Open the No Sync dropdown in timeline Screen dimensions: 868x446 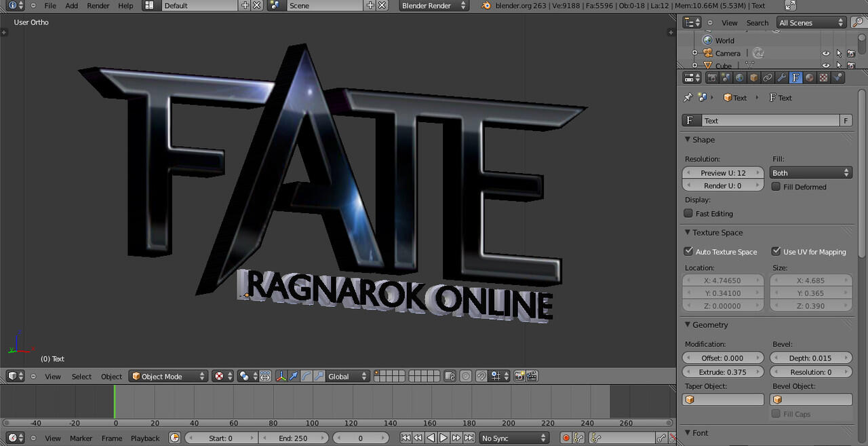pyautogui.click(x=513, y=438)
